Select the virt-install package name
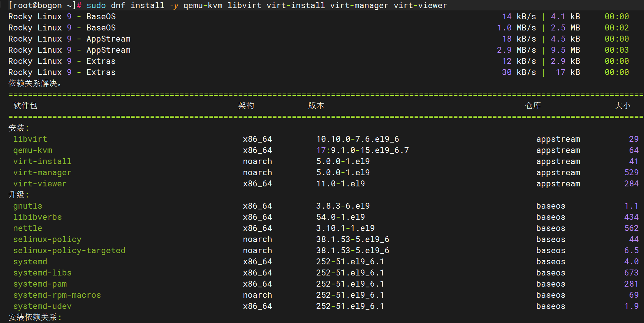Screen dimensions: 644x323 [42, 161]
